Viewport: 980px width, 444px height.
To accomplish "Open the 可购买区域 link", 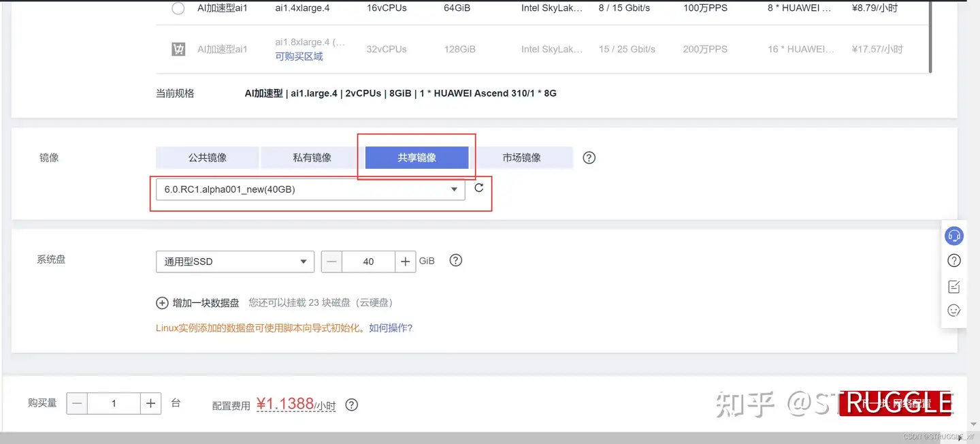I will point(299,57).
